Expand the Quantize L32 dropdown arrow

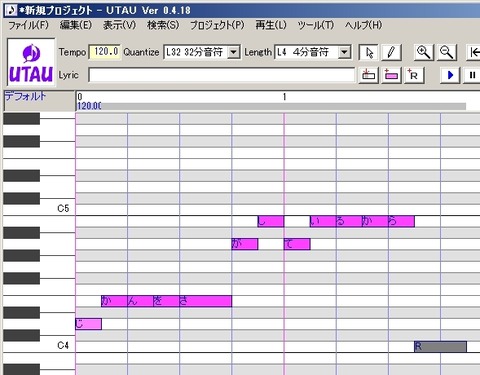[234, 52]
